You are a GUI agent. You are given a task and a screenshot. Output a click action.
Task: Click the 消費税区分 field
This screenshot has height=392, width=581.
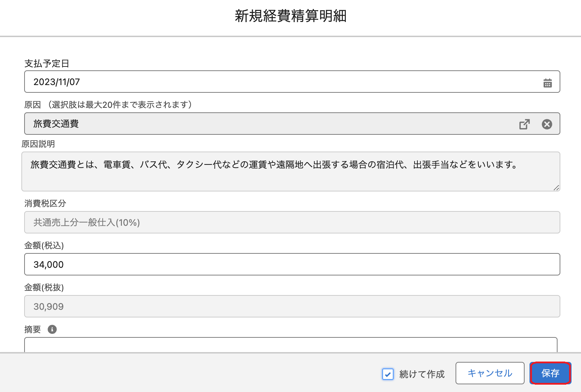[292, 222]
